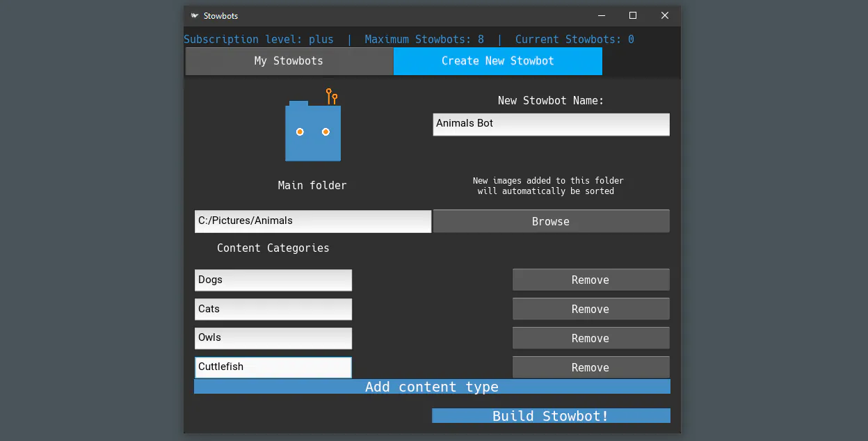
Task: Click the automatic sorting hint text
Action: click(x=548, y=186)
